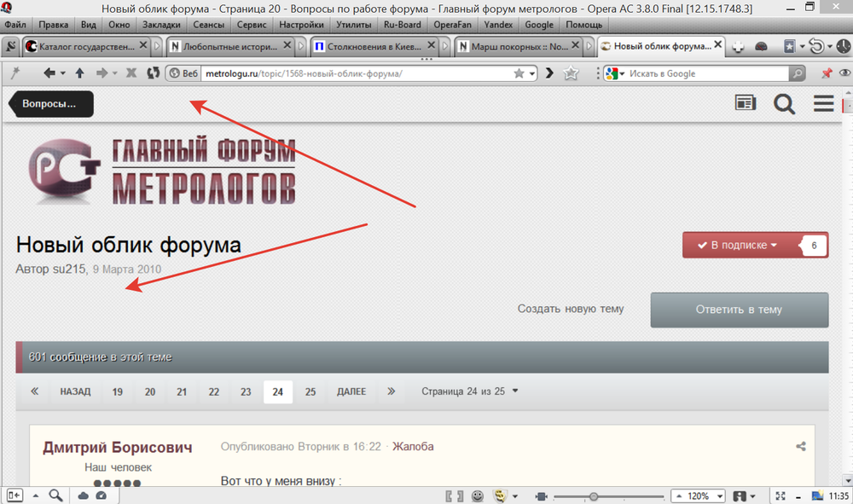Screen dimensions: 853x504
Task: Click the Google search input field
Action: pyautogui.click(x=708, y=73)
